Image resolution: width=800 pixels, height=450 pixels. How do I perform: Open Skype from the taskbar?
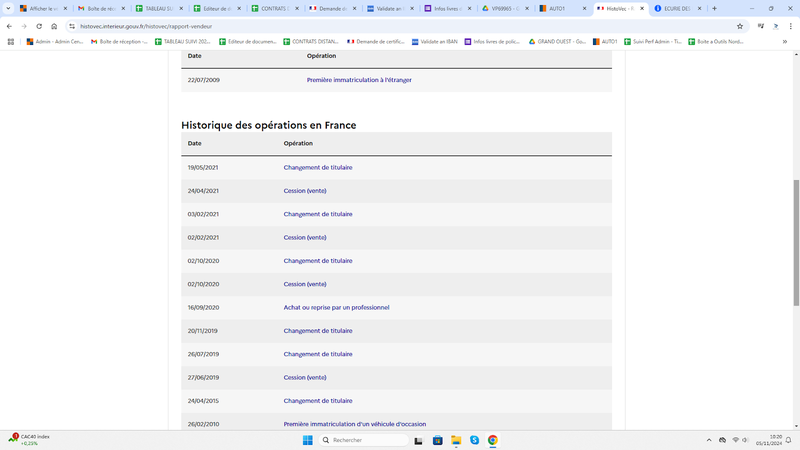[474, 440]
